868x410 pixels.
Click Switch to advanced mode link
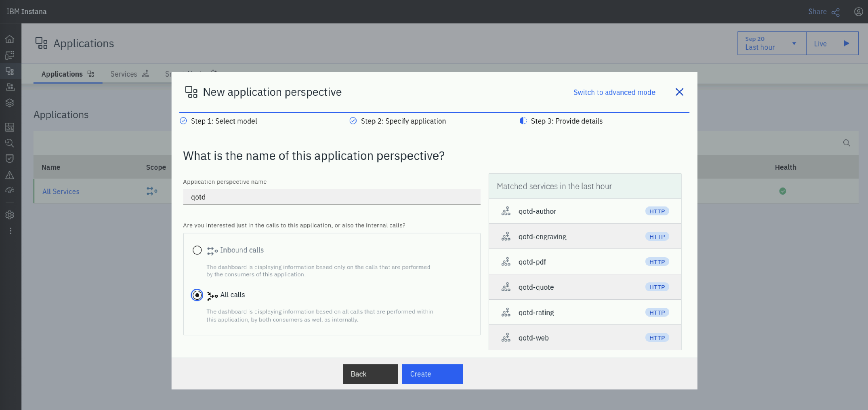tap(614, 92)
